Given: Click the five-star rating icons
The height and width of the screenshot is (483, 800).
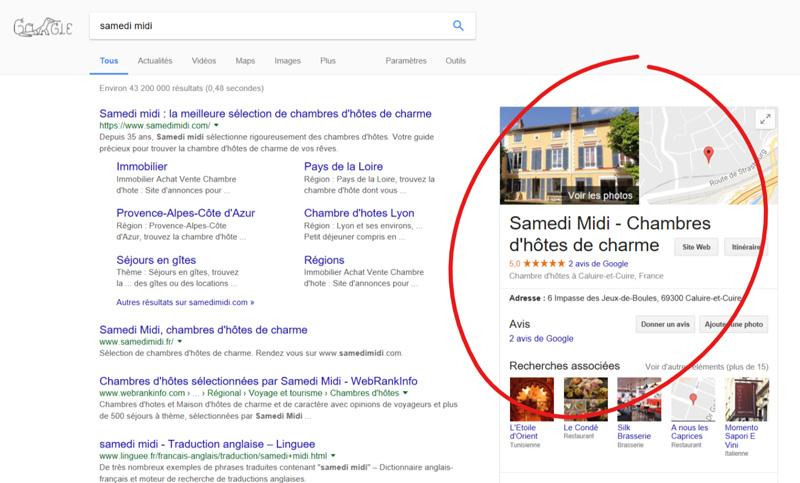Looking at the screenshot, I should 544,264.
